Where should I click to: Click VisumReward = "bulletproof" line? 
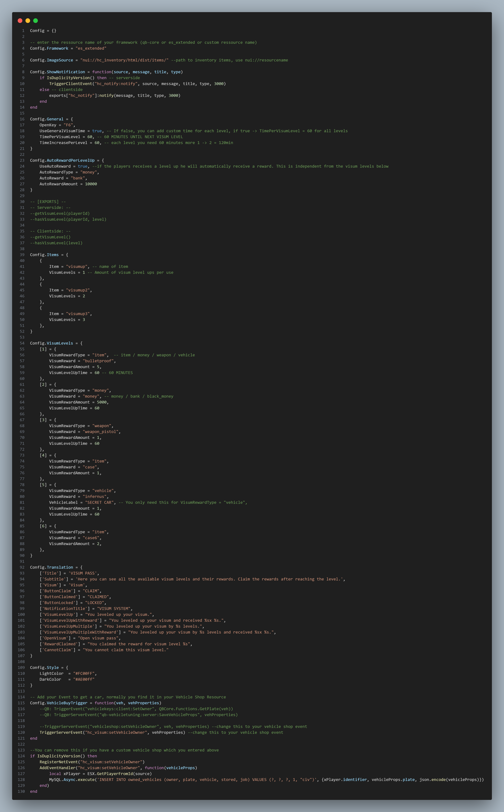pyautogui.click(x=83, y=361)
